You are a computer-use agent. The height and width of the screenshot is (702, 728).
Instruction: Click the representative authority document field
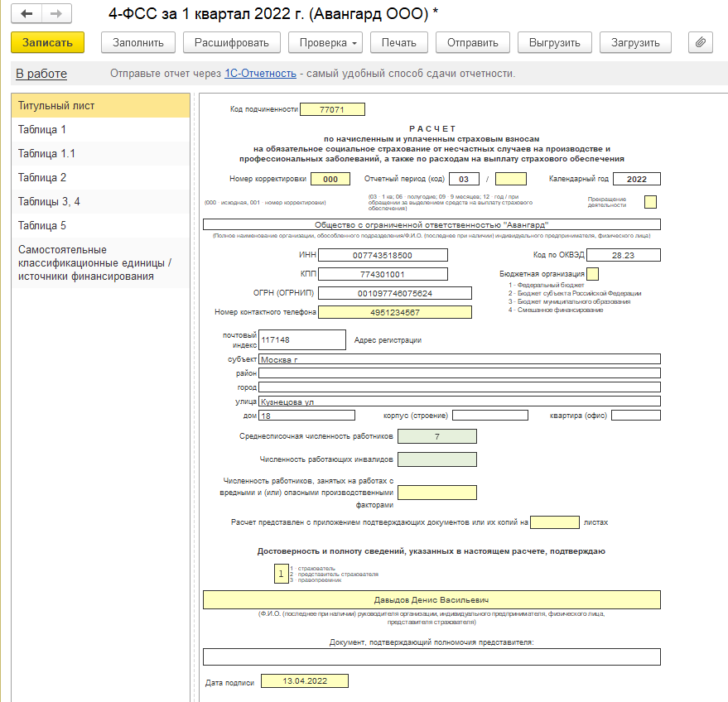pyautogui.click(x=431, y=657)
